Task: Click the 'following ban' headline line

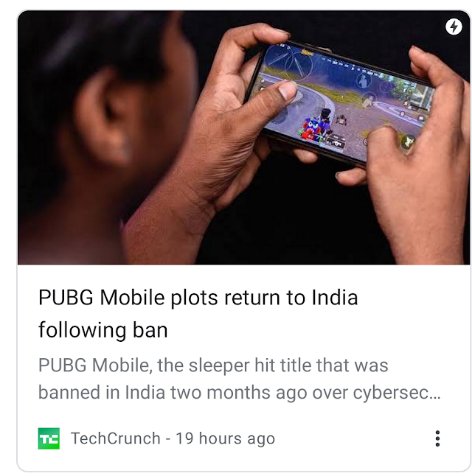Action: (x=103, y=330)
